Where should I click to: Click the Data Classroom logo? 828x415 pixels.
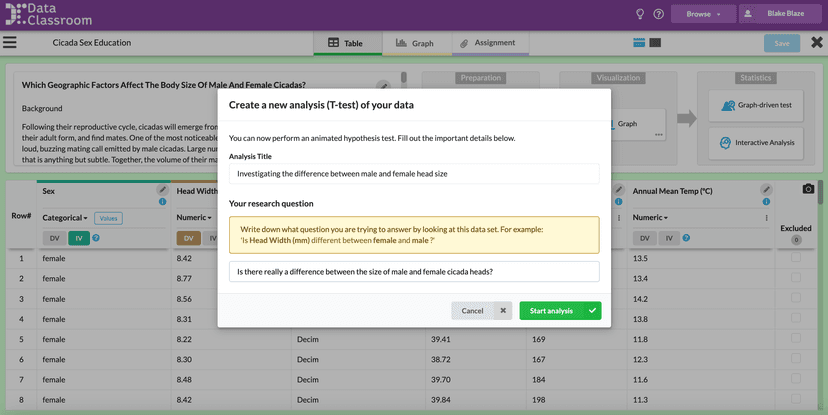point(49,14)
